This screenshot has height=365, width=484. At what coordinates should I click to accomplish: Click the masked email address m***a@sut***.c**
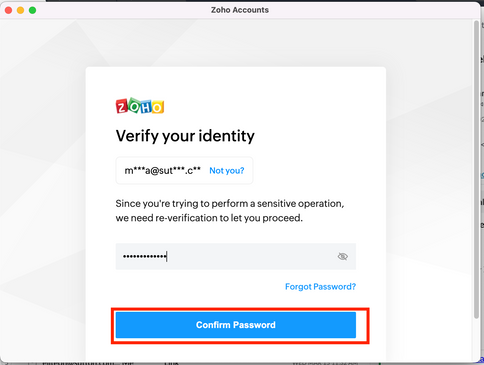click(x=162, y=171)
